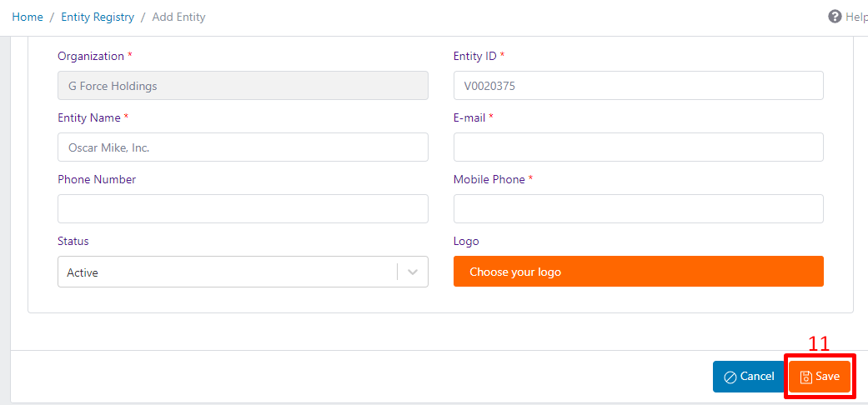Open the Entity Registry breadcrumb link
This screenshot has height=405, width=868.
[x=98, y=17]
